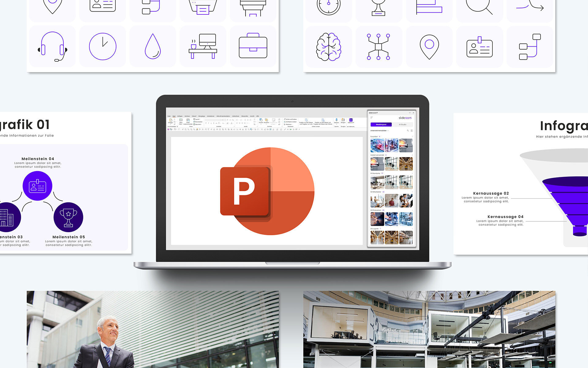Open the Abschnitt dropdown in ribbon
The image size is (588, 368).
pyautogui.click(x=198, y=124)
